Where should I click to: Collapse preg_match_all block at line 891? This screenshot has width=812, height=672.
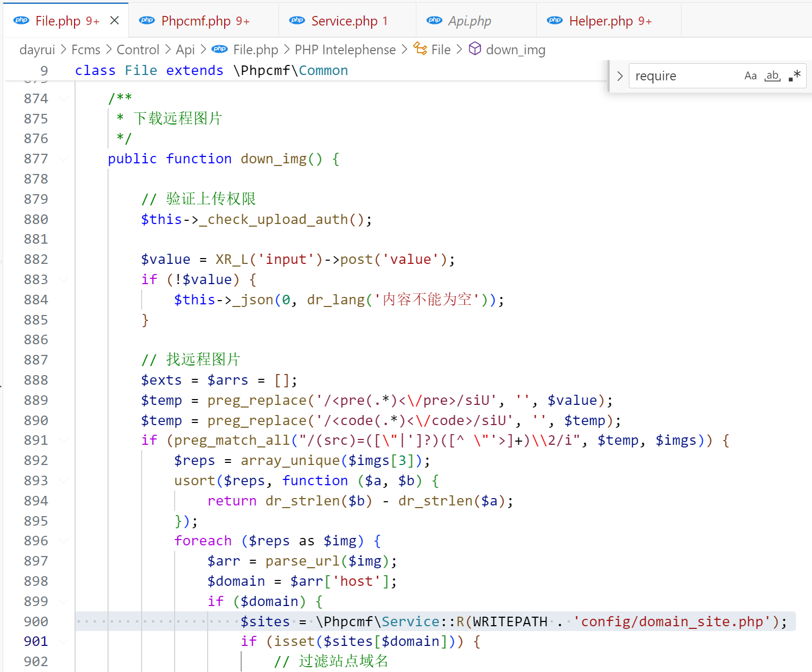coord(64,440)
